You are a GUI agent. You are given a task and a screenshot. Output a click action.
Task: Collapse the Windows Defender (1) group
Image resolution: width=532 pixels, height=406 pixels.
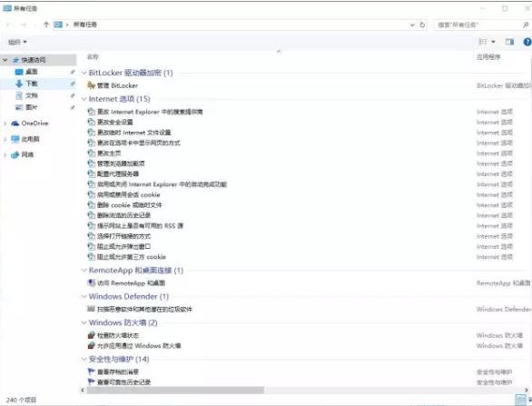tap(84, 297)
